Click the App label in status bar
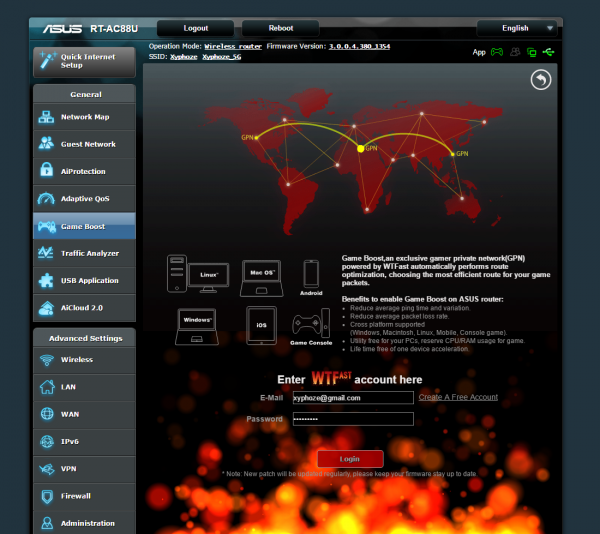 coord(479,52)
